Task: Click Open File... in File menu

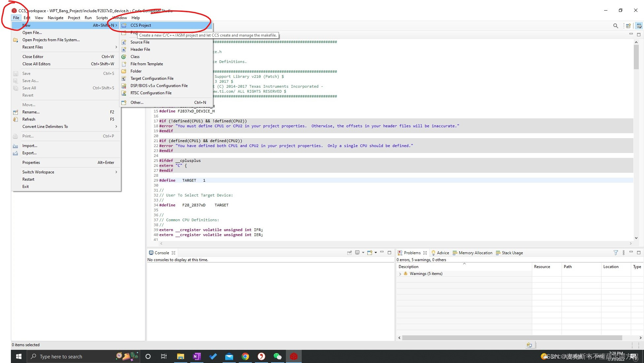Action: [66, 33]
